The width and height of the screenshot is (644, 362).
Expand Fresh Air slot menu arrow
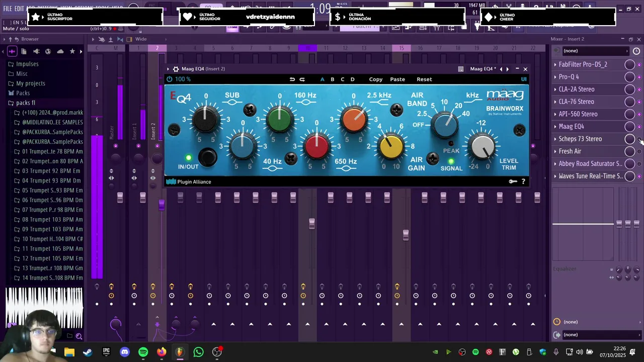pos(555,151)
